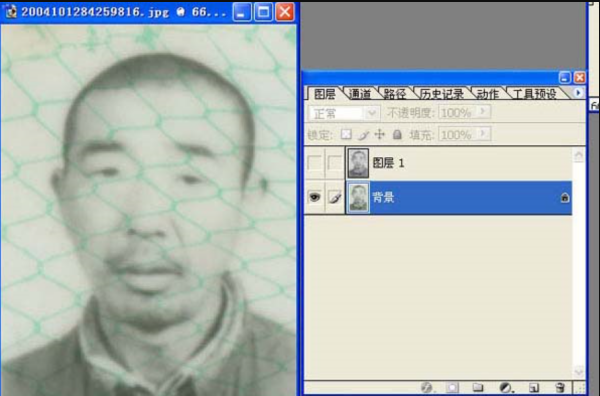Minimize the layers palette

(x=565, y=78)
